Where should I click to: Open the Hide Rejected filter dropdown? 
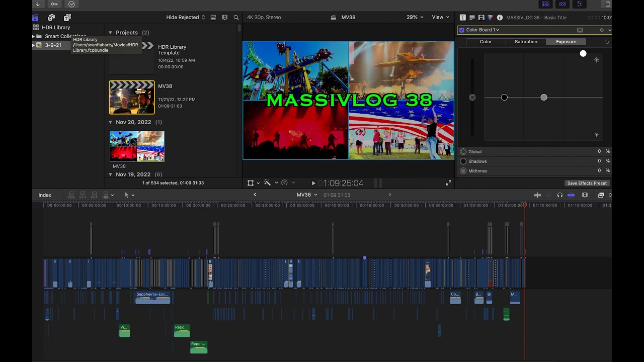coord(186,18)
